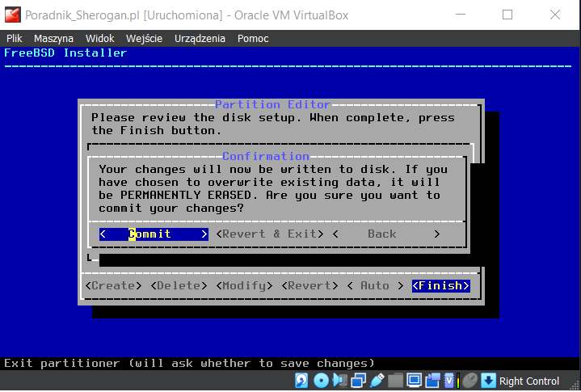Open the Maszyna menu
The height and width of the screenshot is (392, 581).
53,38
